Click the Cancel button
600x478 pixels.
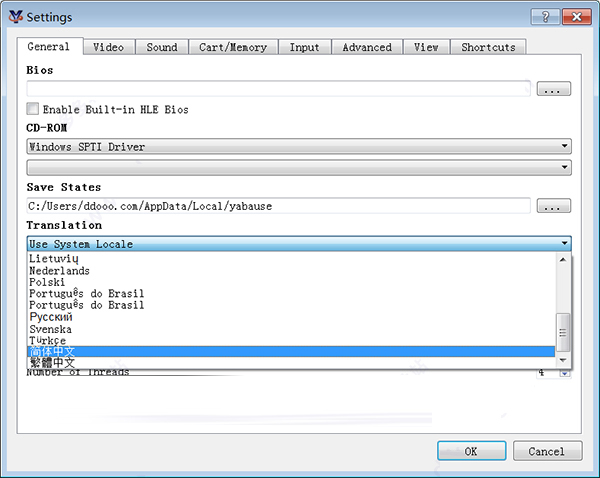pos(546,451)
